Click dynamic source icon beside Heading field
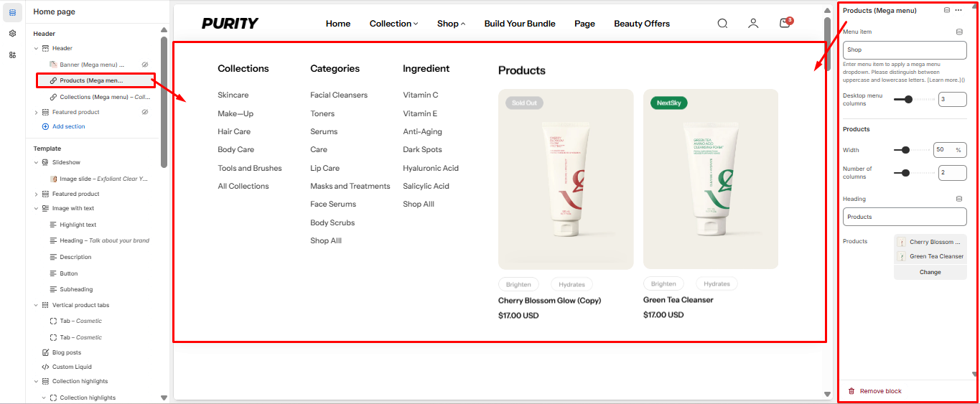This screenshot has height=404, width=980. (959, 199)
